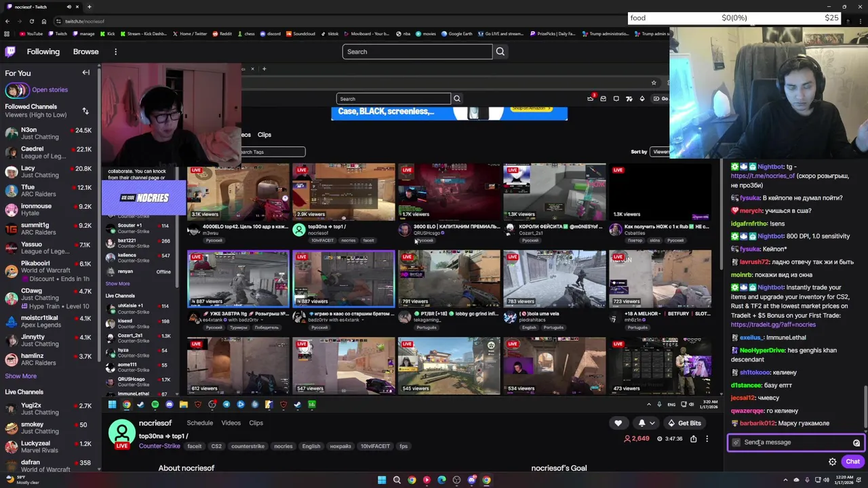The image size is (868, 488).
Task: Open the Reddit bookmark
Action: (x=222, y=33)
